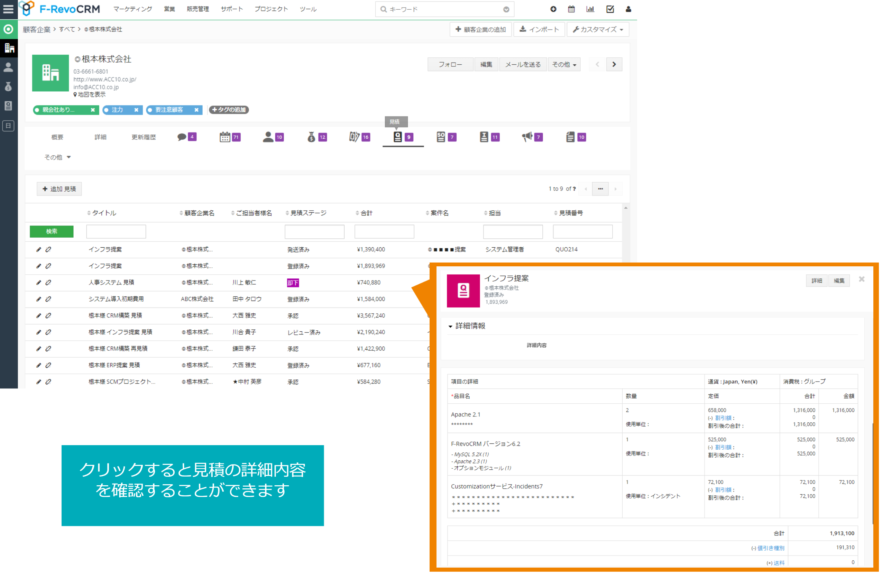Open the reports chart icon
Viewport: 882px width, 588px height.
coord(590,9)
